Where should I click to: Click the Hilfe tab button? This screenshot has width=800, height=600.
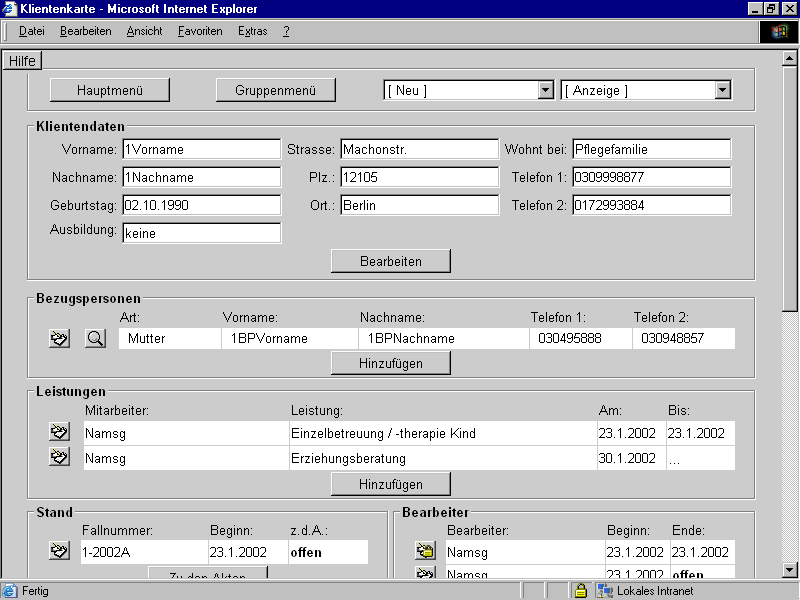[x=22, y=61]
